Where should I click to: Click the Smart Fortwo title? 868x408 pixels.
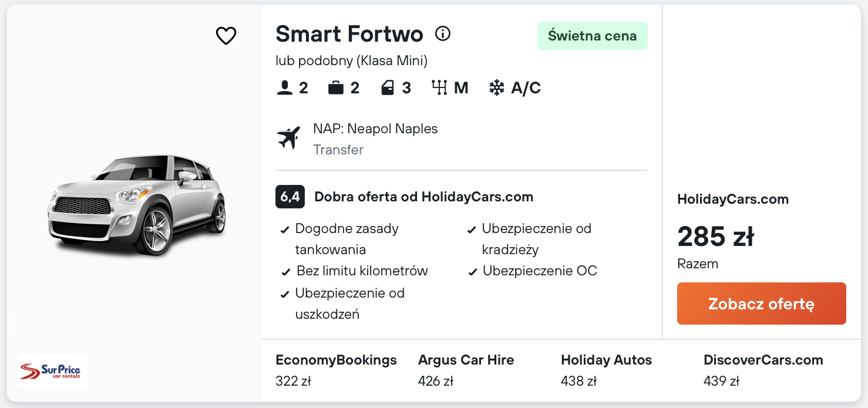click(349, 34)
